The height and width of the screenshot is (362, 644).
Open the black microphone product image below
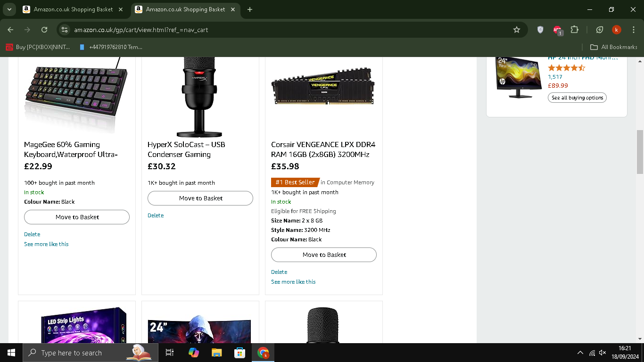click(323, 325)
